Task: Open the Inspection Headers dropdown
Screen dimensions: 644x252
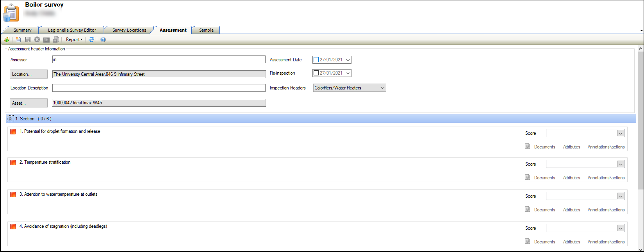Action: [382, 88]
